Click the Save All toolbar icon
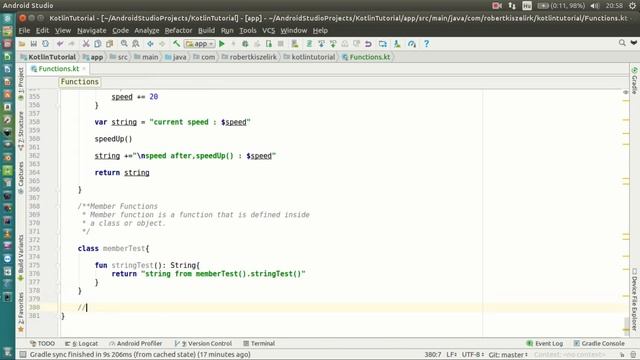The width and height of the screenshot is (640, 360). coord(33,44)
